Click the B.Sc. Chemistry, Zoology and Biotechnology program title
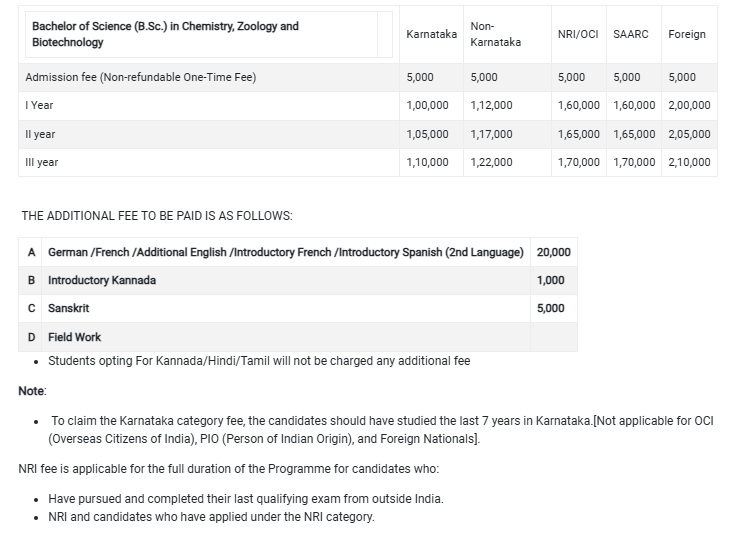 point(165,34)
